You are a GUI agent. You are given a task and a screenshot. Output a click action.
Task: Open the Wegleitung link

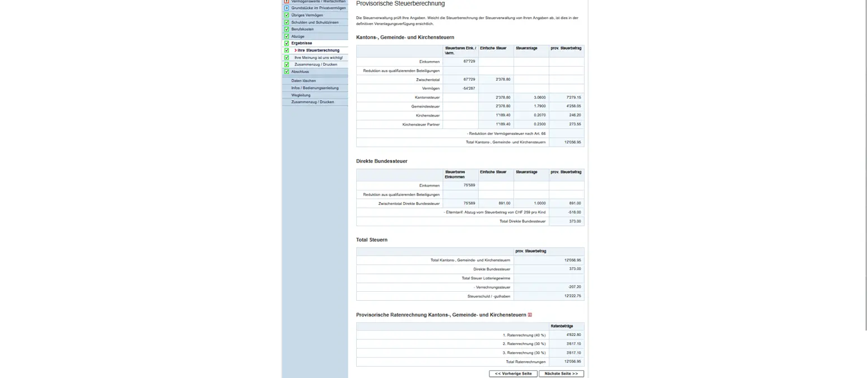click(301, 95)
